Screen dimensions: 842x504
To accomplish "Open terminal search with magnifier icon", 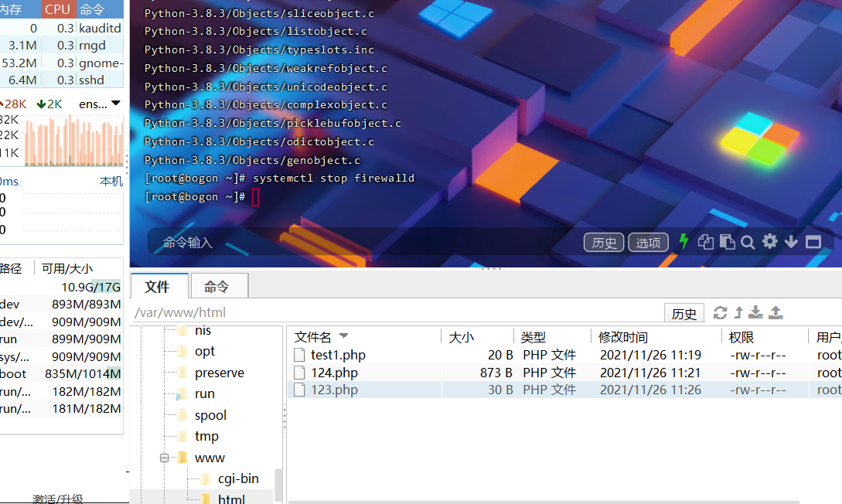I will pyautogui.click(x=747, y=242).
